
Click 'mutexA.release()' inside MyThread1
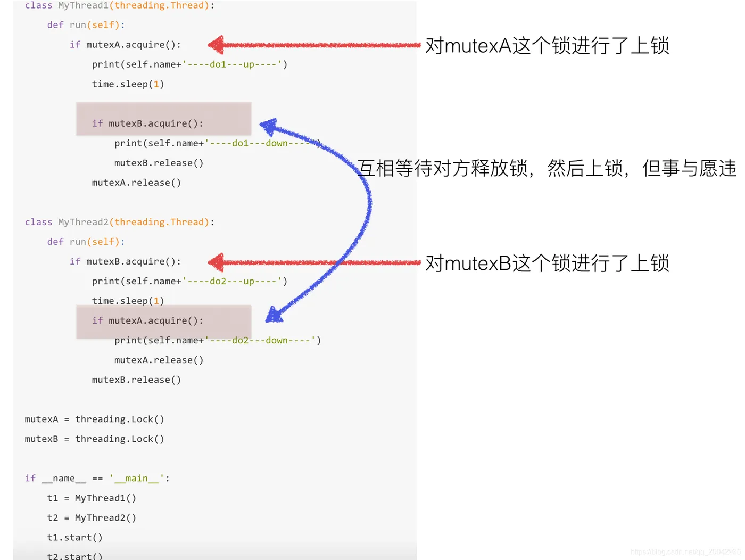tap(136, 183)
